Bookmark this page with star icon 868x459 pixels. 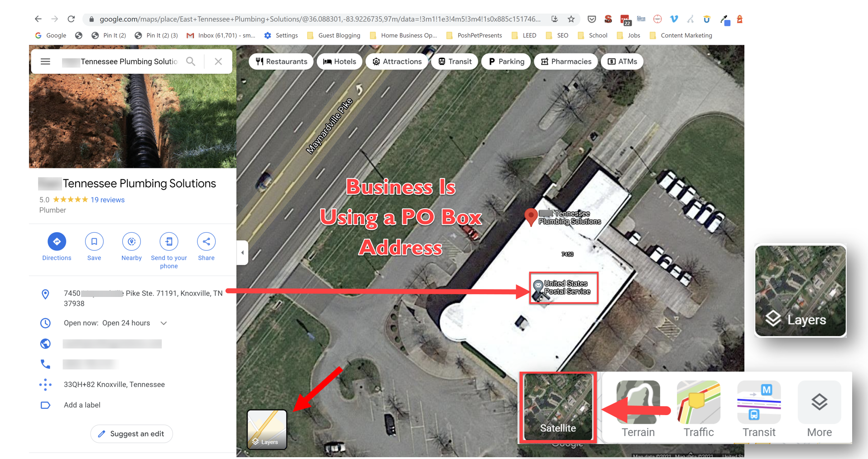(571, 19)
